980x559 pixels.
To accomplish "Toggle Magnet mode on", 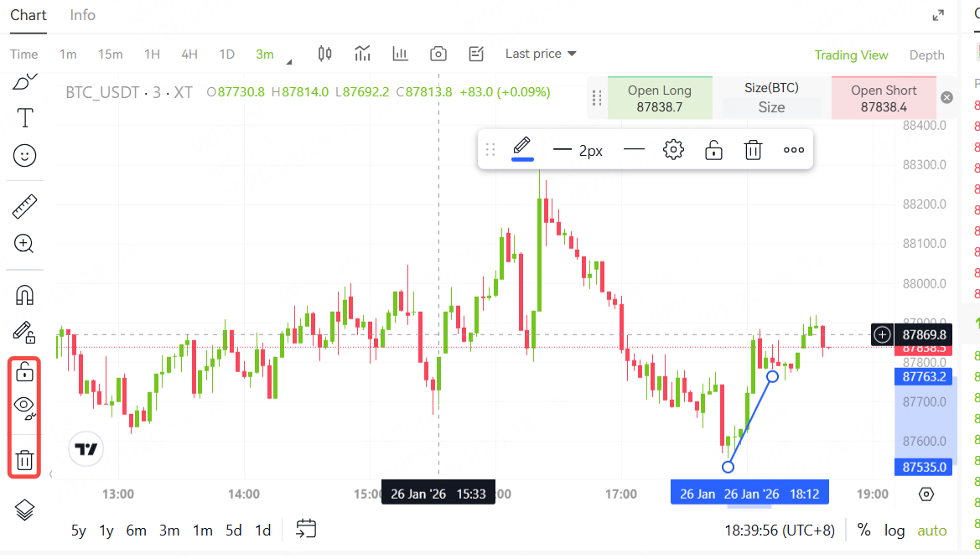I will pos(25,295).
